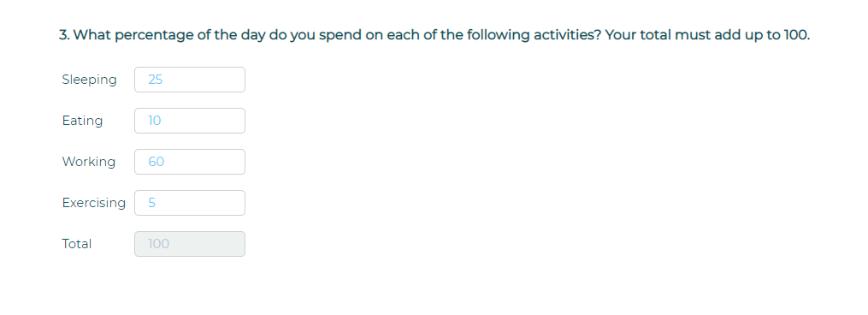The image size is (868, 315).
Task: Click into the Exercising input field
Action: [190, 202]
